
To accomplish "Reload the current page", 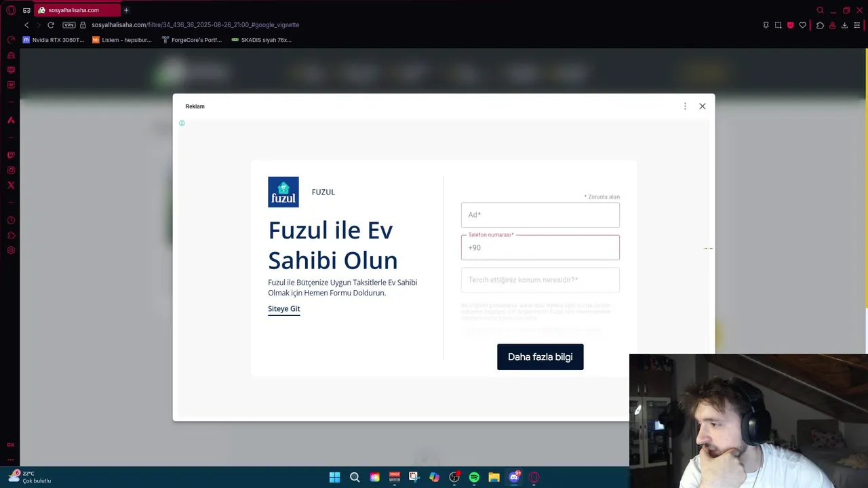I will 51,25.
